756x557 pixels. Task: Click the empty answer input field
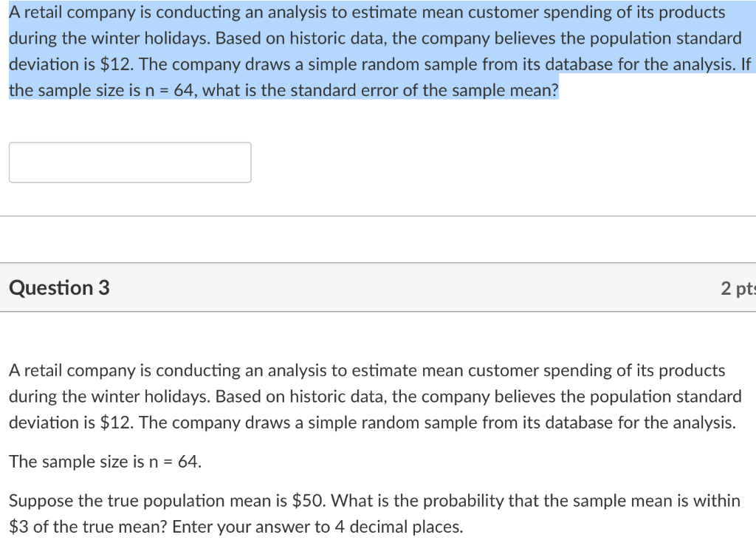130,163
